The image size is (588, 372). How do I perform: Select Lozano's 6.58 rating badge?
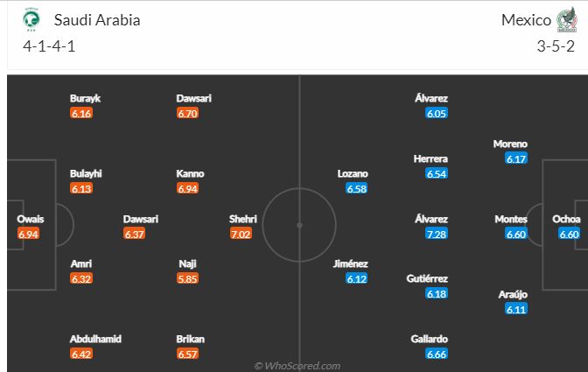[357, 188]
